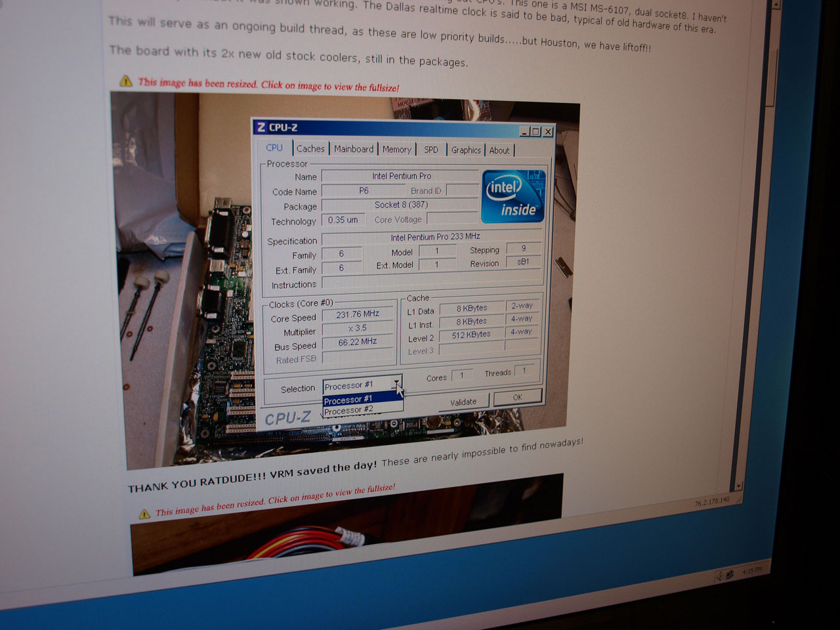Viewport: 840px width, 630px height.
Task: Close the CPU-Z window
Action: coord(548,132)
